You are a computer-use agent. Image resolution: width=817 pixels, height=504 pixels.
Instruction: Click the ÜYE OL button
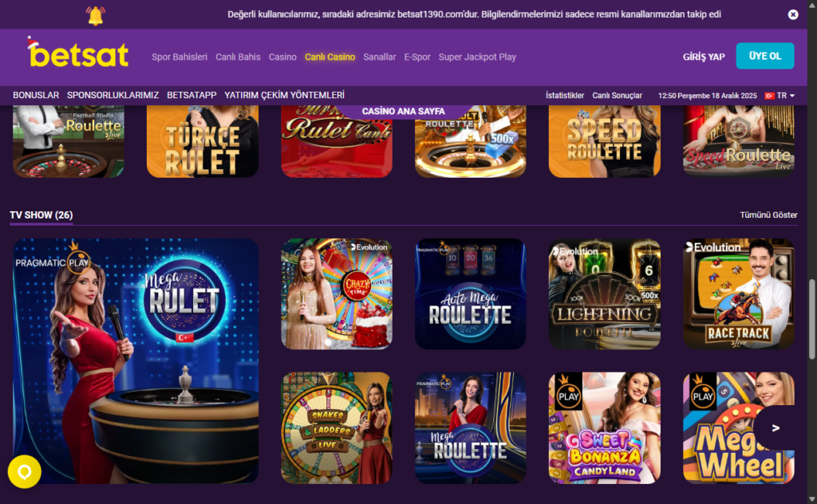coord(765,56)
